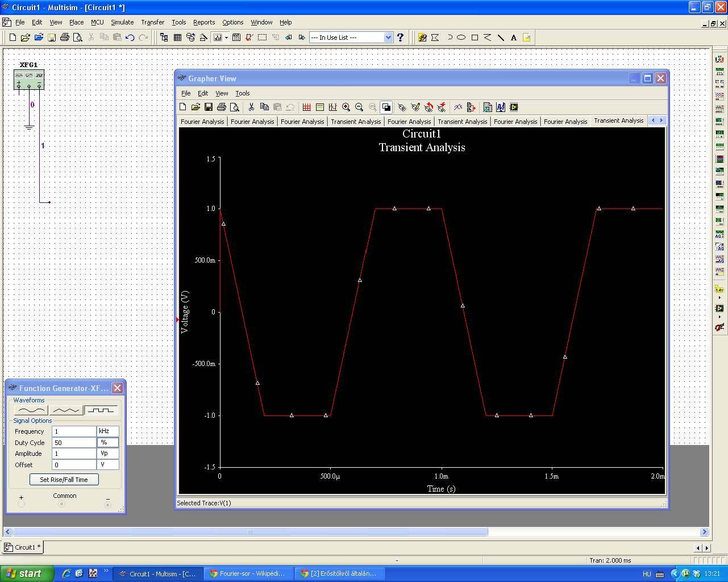This screenshot has height=582, width=728.
Task: Show the legend icon in Grapher toolbar
Action: click(x=320, y=107)
